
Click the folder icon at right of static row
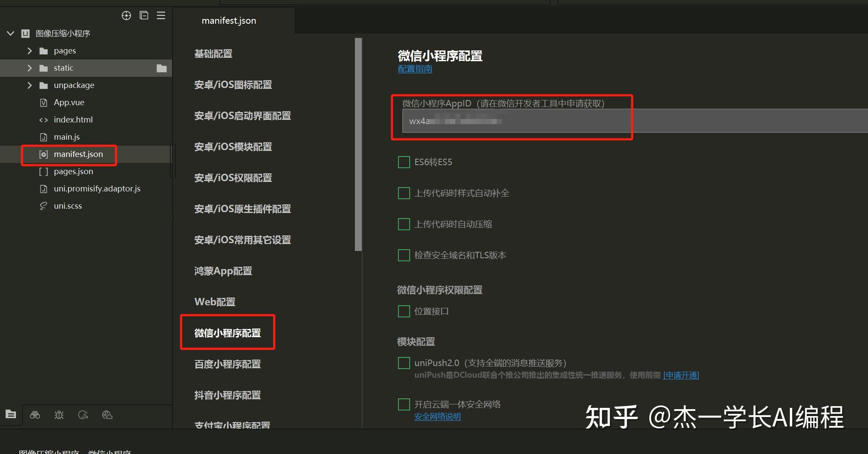(x=162, y=68)
